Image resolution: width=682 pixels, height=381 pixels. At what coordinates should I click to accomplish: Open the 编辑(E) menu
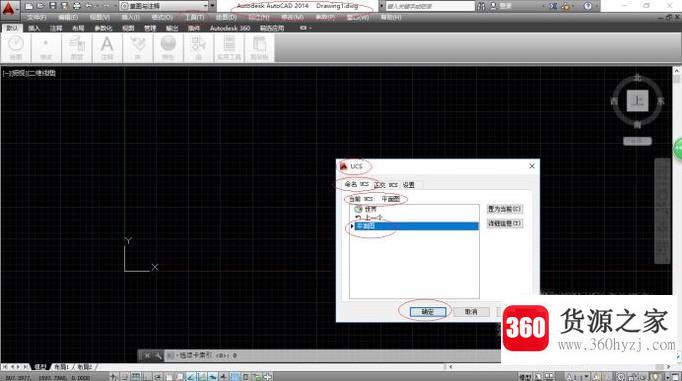pos(68,17)
